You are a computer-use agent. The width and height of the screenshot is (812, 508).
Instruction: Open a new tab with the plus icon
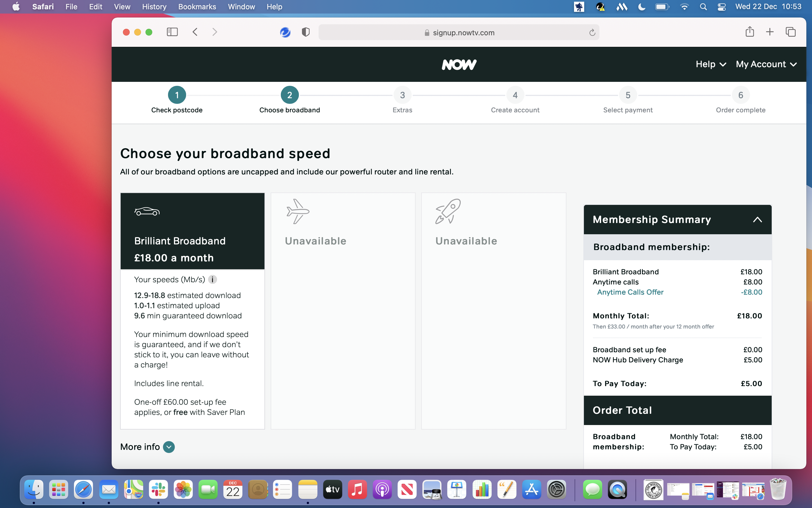pos(770,32)
